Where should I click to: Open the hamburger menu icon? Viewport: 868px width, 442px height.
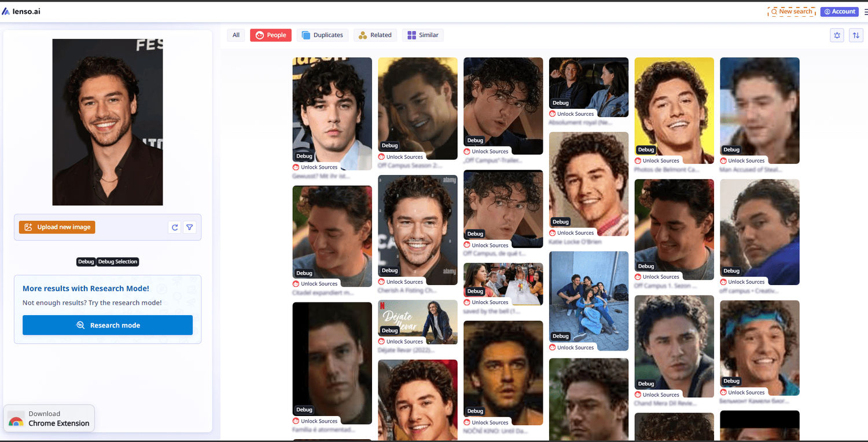click(x=866, y=12)
